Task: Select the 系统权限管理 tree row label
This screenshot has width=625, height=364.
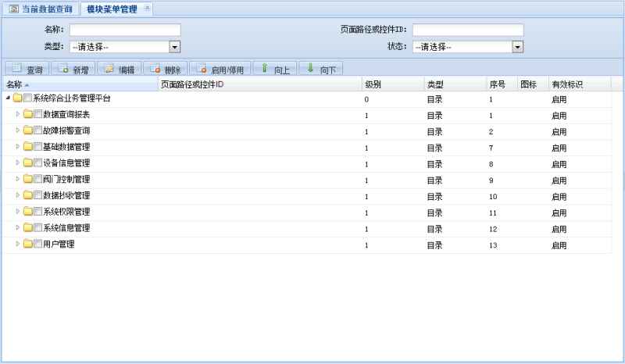Action: click(66, 212)
